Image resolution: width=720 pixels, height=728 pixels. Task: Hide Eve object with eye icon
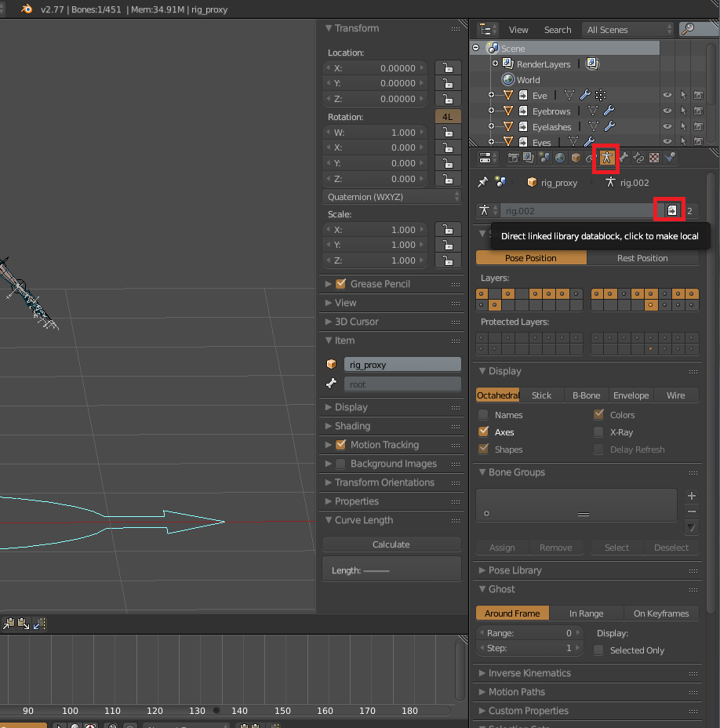(667, 95)
